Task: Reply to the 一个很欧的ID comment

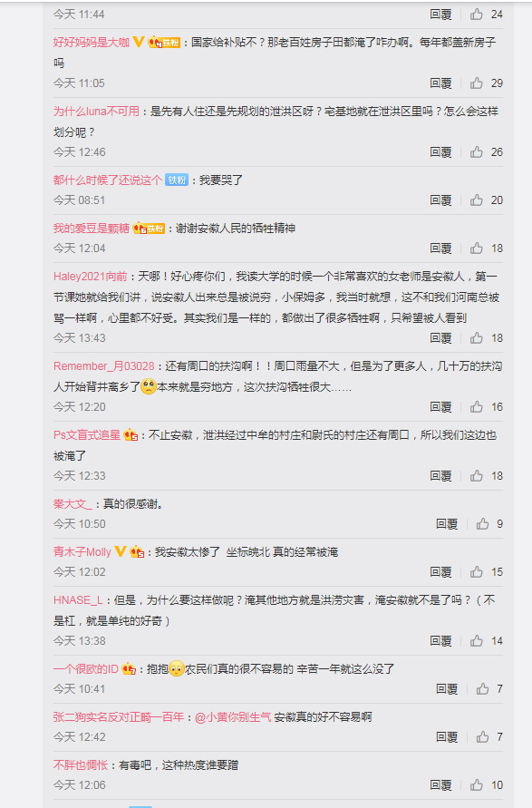Action: pyautogui.click(x=447, y=689)
